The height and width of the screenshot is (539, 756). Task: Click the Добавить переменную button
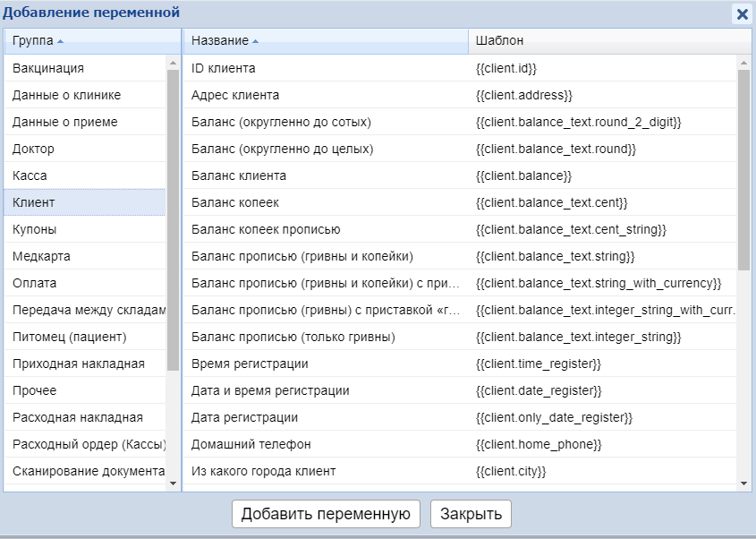point(326,513)
